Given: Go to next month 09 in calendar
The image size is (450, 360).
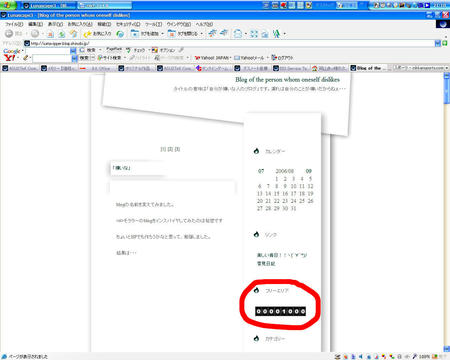Looking at the screenshot, I should pyautogui.click(x=309, y=171).
